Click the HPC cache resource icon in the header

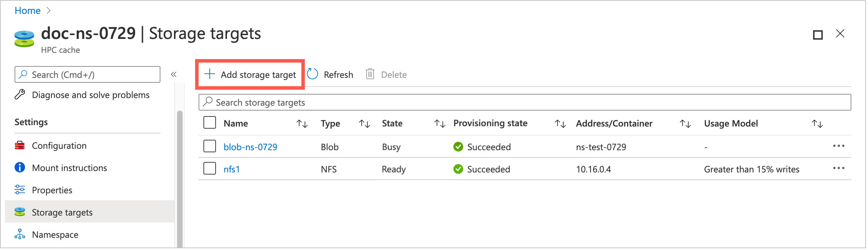click(24, 38)
